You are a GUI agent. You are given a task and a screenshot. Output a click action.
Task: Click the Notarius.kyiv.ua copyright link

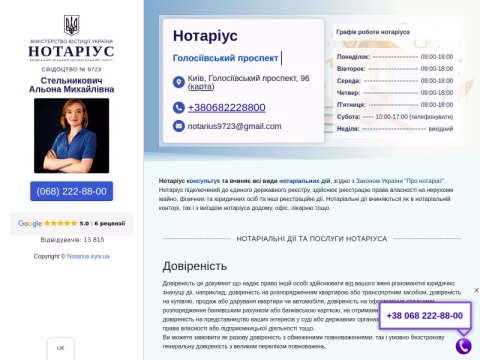tap(88, 256)
